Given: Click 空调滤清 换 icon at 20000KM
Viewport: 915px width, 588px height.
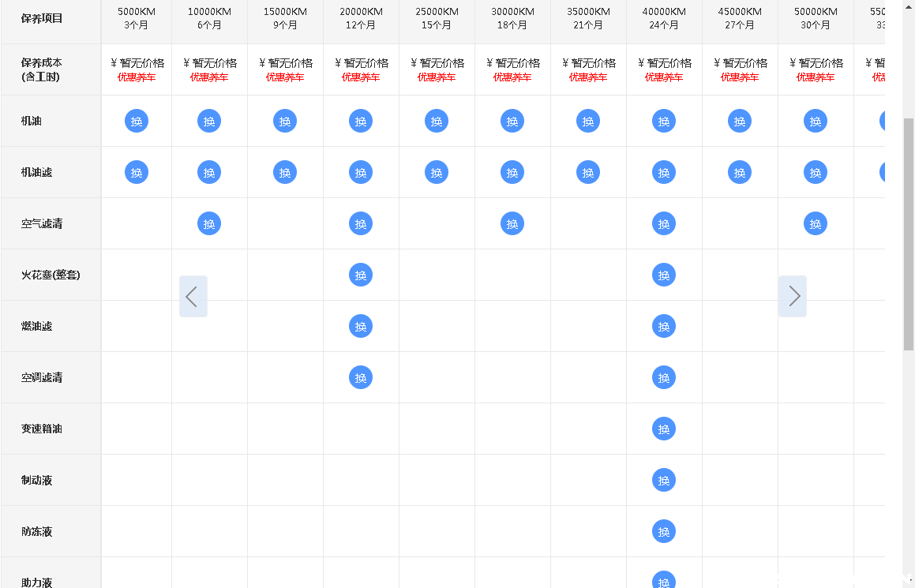Looking at the screenshot, I should click(x=361, y=377).
